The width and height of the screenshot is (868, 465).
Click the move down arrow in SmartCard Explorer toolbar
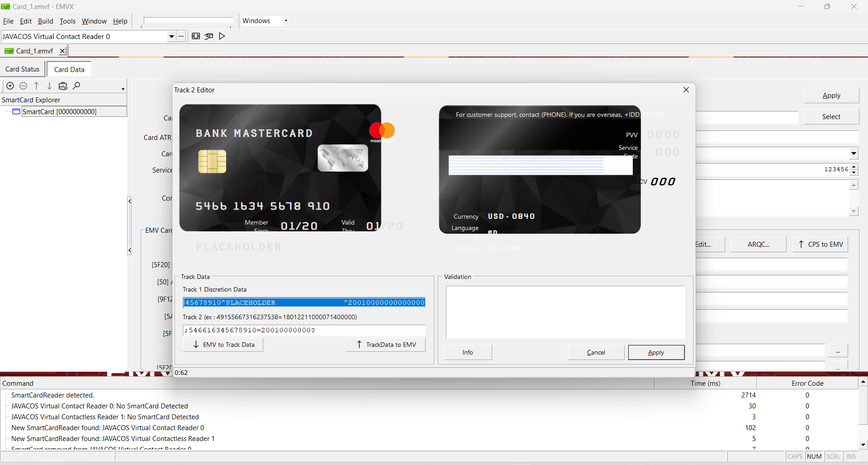click(x=49, y=86)
